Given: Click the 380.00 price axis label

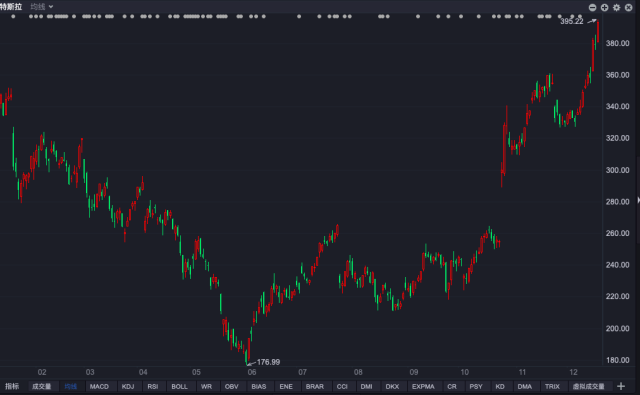Looking at the screenshot, I should pyautogui.click(x=618, y=43).
